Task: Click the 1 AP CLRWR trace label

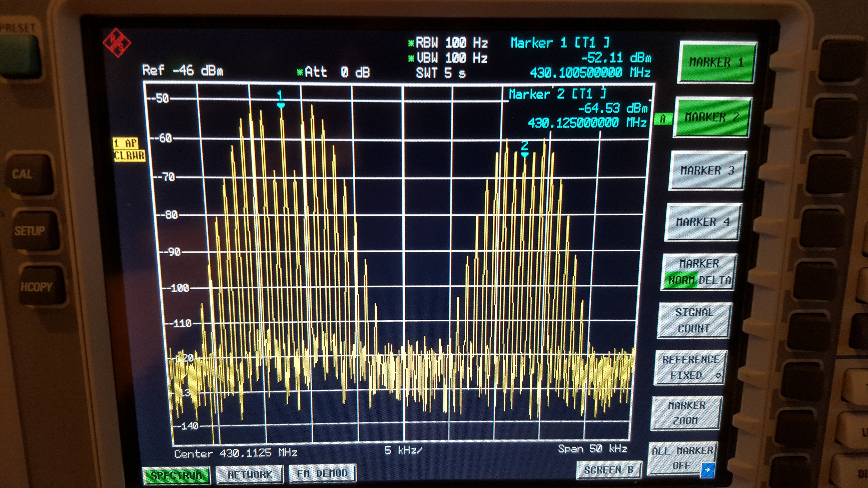Action: pos(129,150)
